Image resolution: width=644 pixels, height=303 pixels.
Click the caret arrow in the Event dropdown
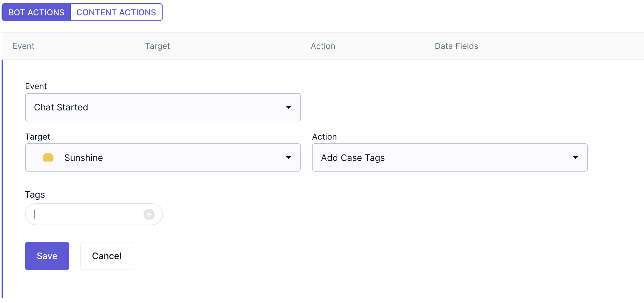coord(288,107)
